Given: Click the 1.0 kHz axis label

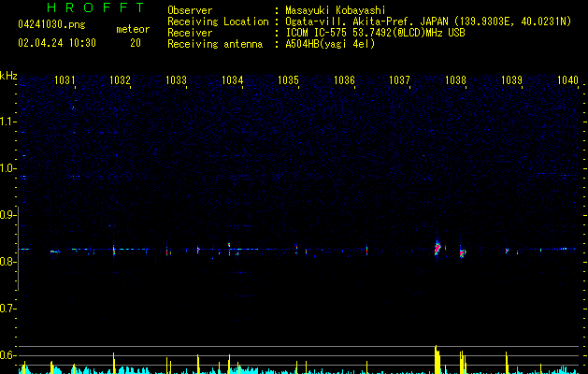Looking at the screenshot, I should coord(7,168).
